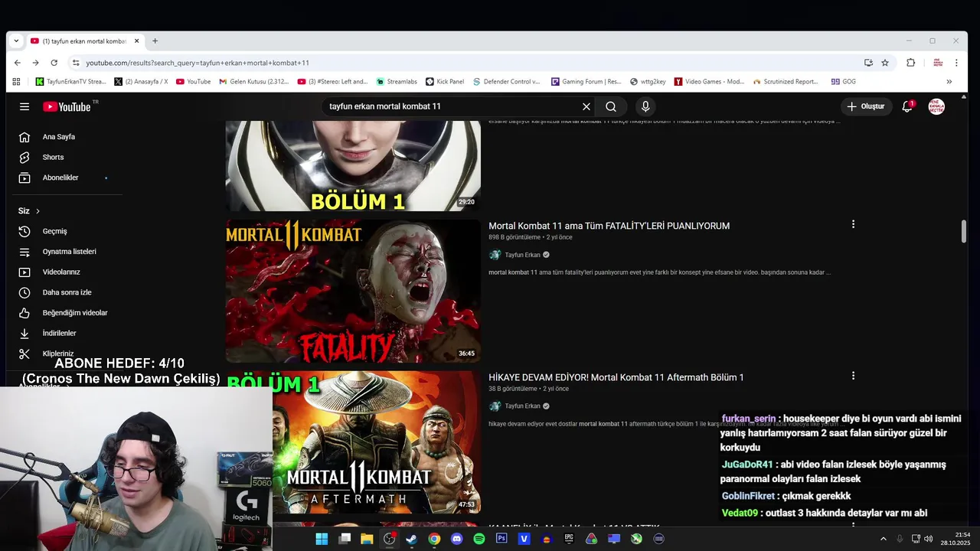Open a new browser tab
This screenshot has width=980, height=551.
pyautogui.click(x=155, y=41)
